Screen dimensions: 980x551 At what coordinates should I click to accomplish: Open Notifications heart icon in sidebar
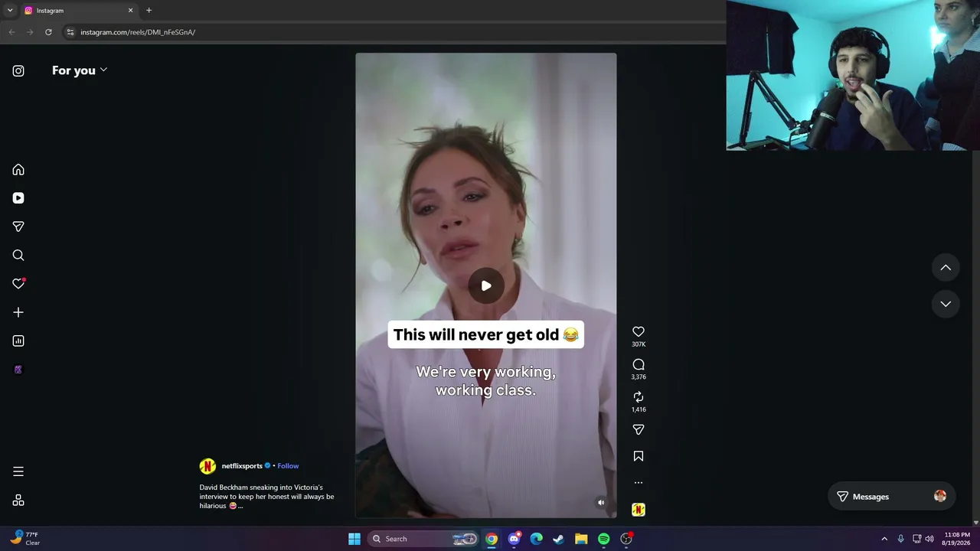(x=18, y=284)
